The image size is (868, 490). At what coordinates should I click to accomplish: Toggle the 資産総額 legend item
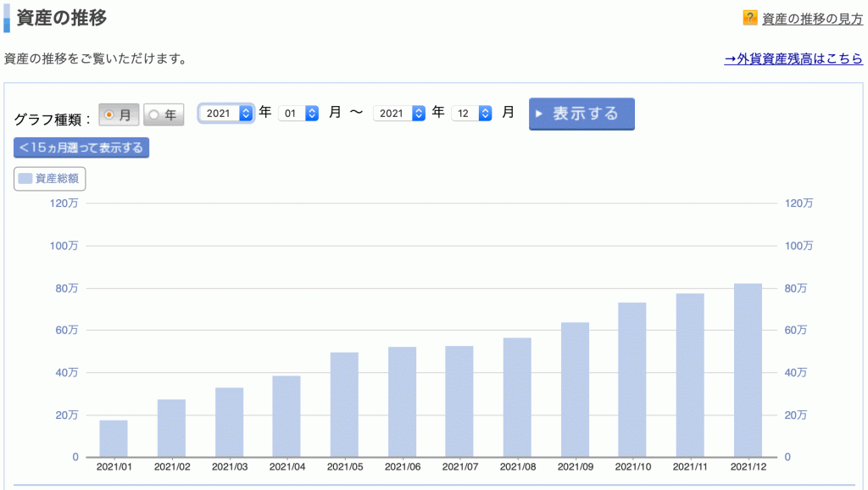[50, 179]
